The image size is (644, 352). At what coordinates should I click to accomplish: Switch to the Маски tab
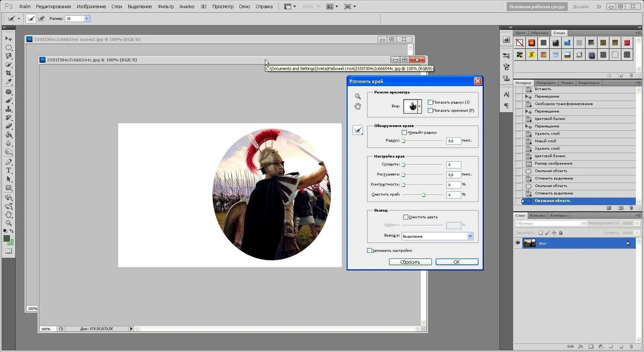(x=566, y=83)
